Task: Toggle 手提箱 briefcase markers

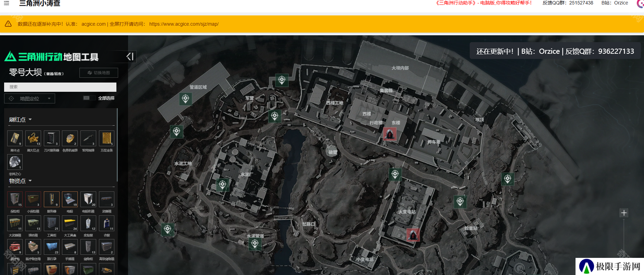Action: [70, 247]
